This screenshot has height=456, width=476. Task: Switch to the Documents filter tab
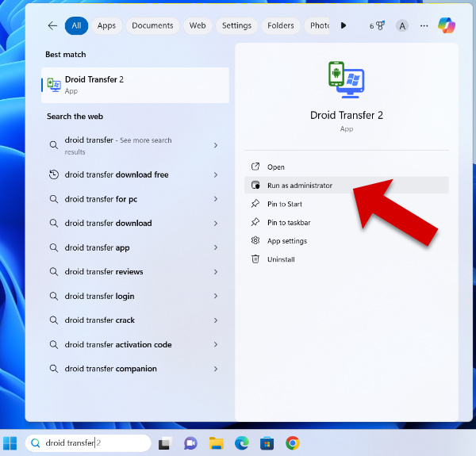152,26
